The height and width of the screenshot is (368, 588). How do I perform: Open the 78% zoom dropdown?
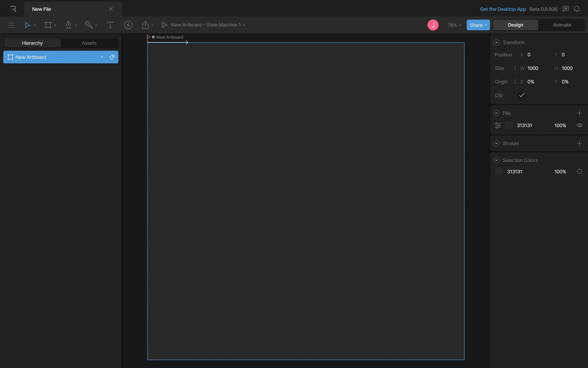454,25
